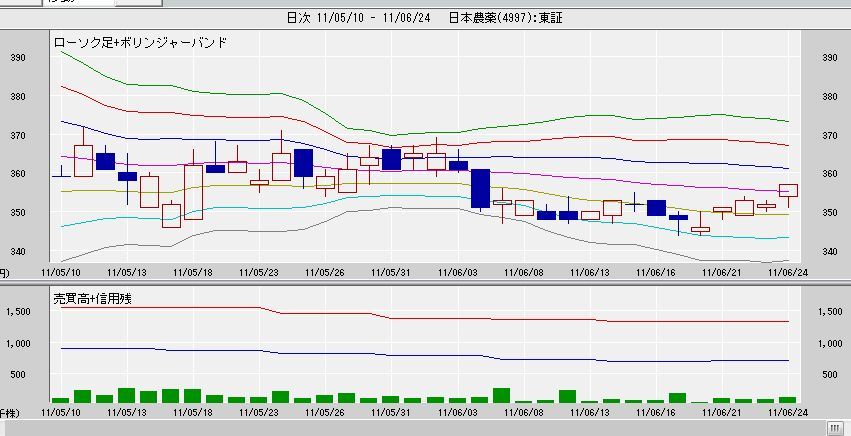Click the stock name 日本農薬(4997):東証 in the header
Image resolution: width=851 pixels, height=436 pixels.
(x=506, y=18)
